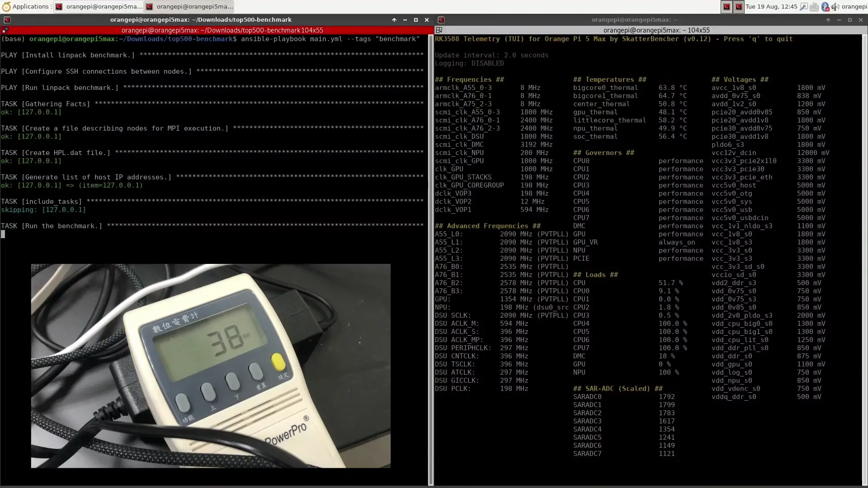Click the second terminal icon in the system tray
Screen dimensions: 868x488
738,7
